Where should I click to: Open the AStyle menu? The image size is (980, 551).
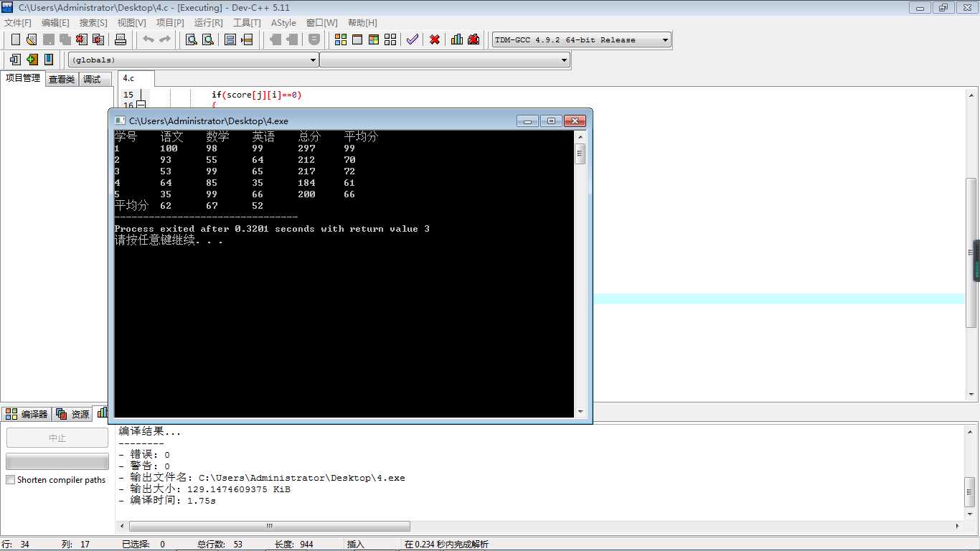click(283, 23)
